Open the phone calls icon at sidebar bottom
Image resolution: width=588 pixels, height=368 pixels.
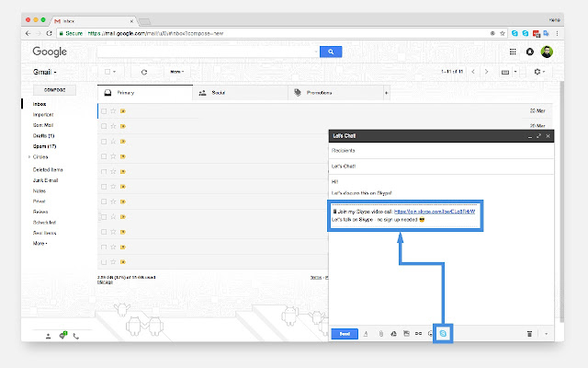pyautogui.click(x=76, y=336)
